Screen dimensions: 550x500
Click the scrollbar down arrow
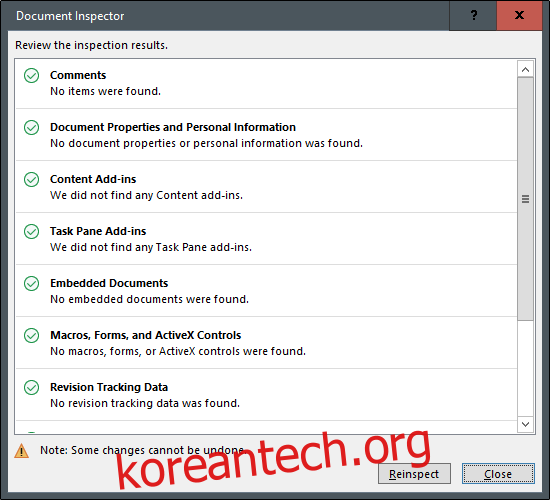pyautogui.click(x=525, y=424)
